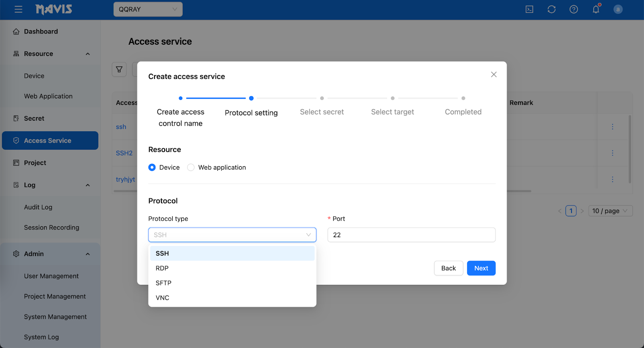
Task: Collapse the Resource sidebar section
Action: click(x=88, y=54)
